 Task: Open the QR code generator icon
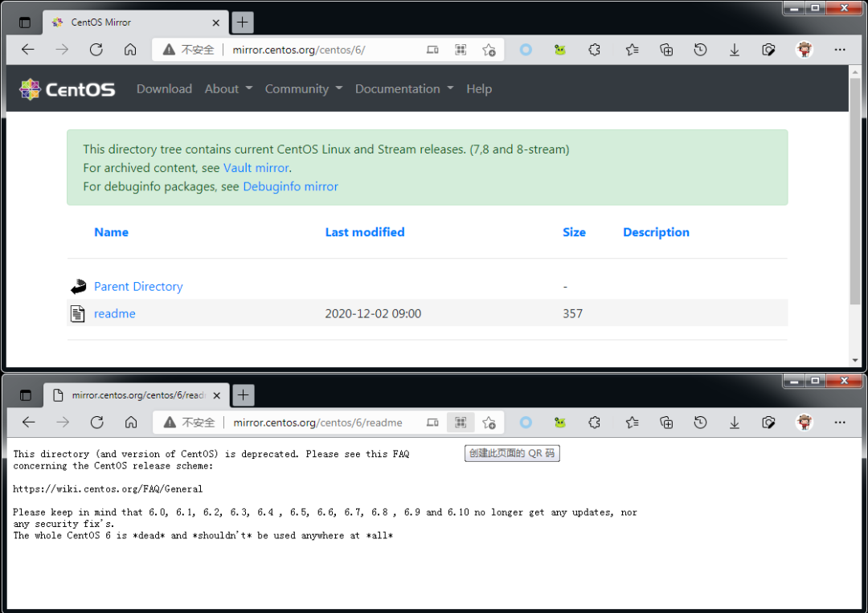click(x=461, y=50)
